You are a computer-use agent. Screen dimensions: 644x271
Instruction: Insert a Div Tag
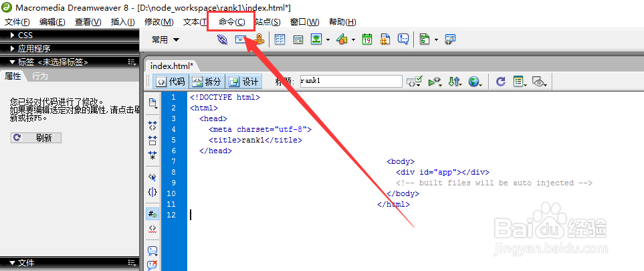[298, 39]
